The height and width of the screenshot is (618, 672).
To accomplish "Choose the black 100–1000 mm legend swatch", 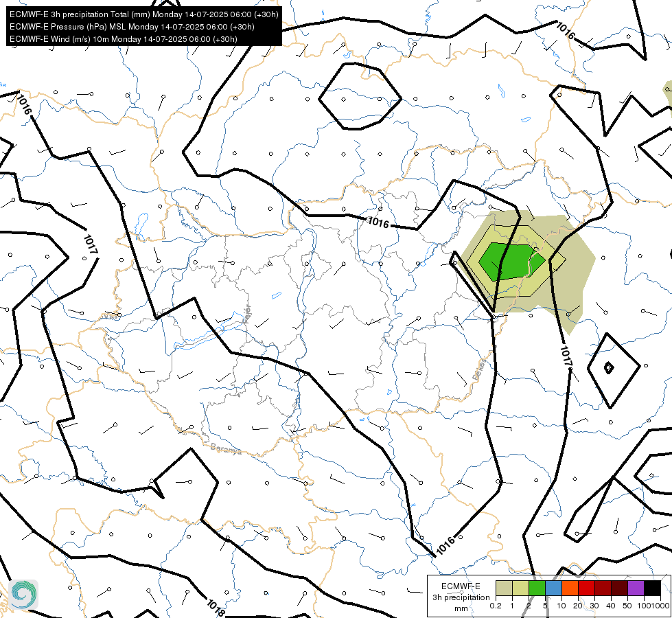I will point(652,588).
